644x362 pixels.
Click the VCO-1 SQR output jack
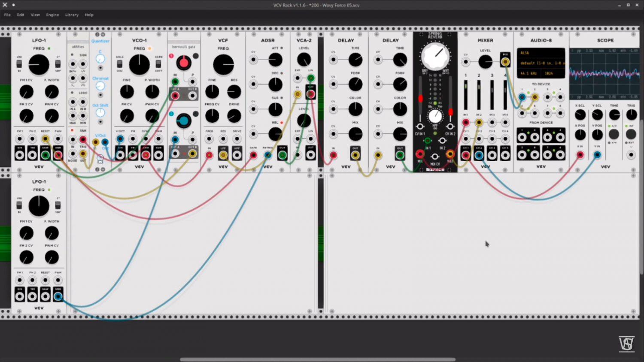coord(158,155)
